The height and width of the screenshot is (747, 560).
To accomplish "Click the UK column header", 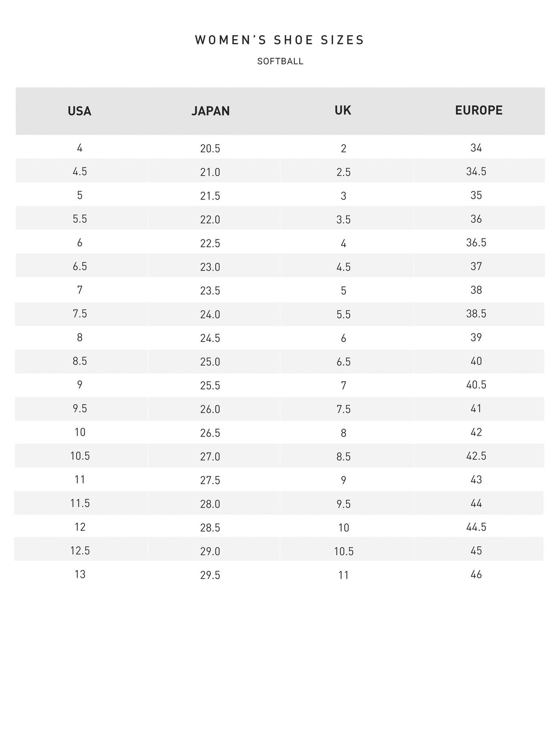I will click(x=343, y=110).
